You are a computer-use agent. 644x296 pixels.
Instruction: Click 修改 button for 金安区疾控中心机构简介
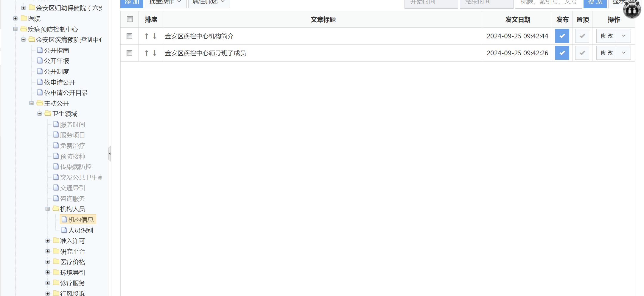[x=606, y=36]
